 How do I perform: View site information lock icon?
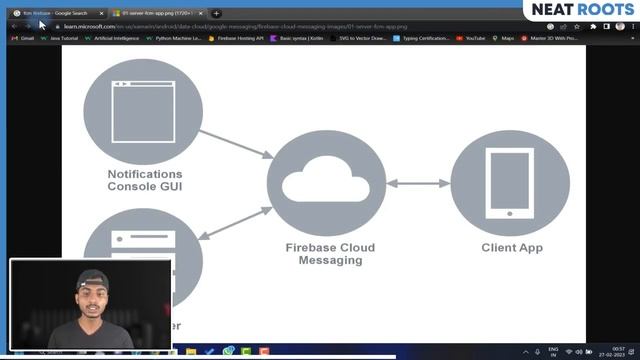point(58,27)
